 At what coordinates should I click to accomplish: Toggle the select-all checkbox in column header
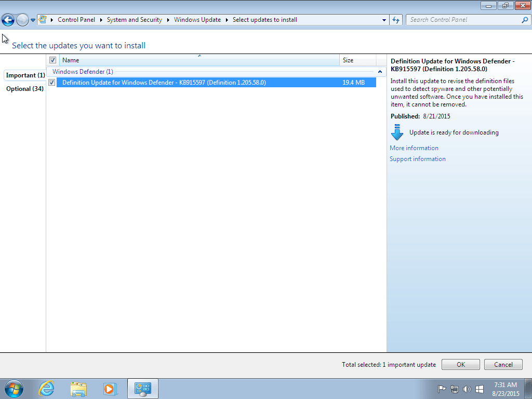tap(52, 60)
